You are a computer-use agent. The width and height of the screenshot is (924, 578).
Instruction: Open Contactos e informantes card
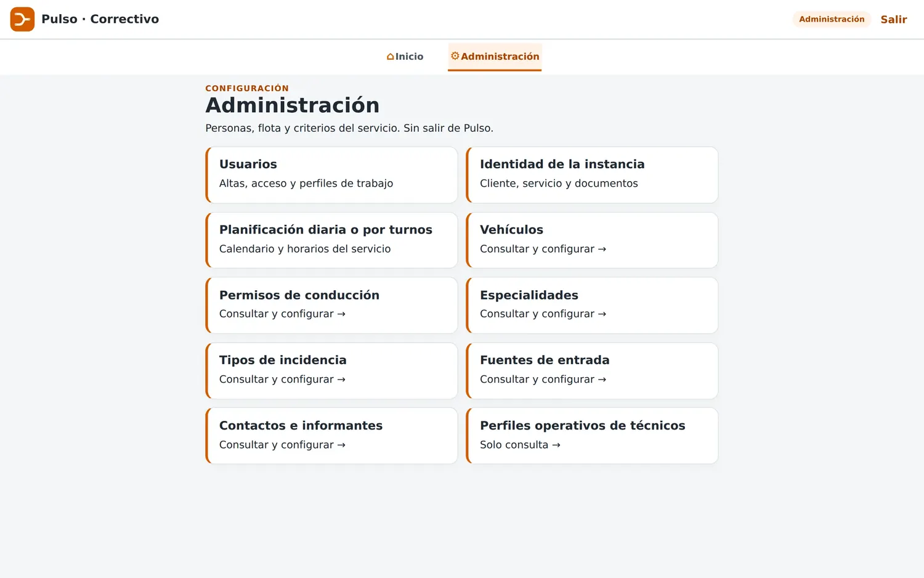331,436
